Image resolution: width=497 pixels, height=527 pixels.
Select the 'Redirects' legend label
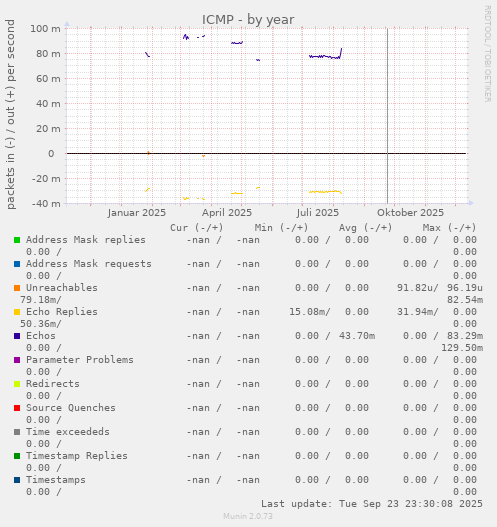[x=53, y=384]
